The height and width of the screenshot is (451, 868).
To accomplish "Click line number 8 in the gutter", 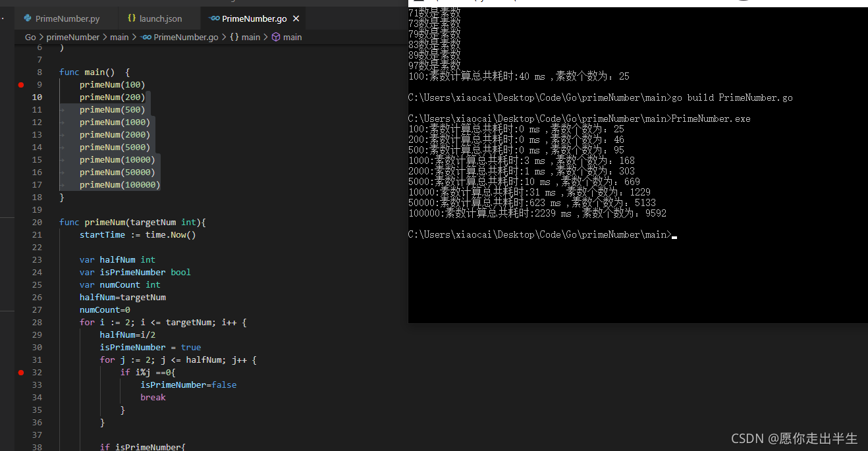I will 40,72.
